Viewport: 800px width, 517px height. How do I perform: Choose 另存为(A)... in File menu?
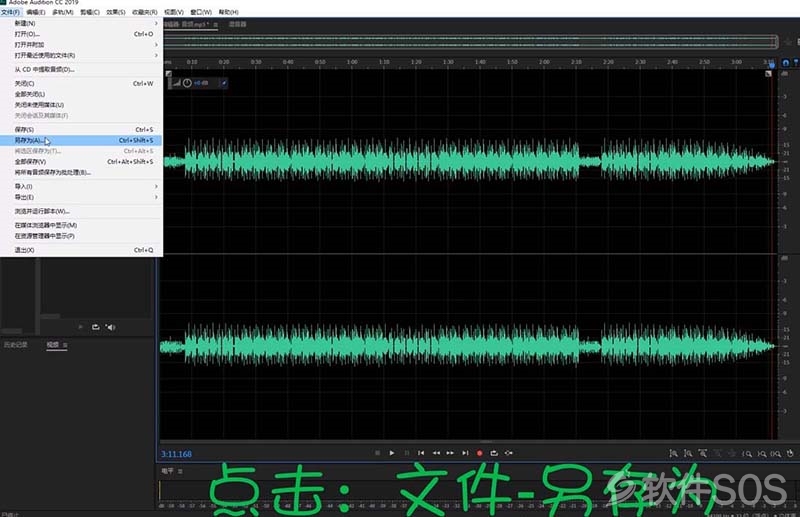click(x=82, y=140)
